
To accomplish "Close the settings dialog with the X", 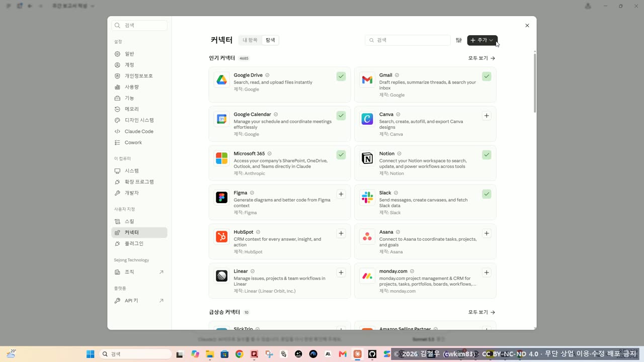I will 527,26.
